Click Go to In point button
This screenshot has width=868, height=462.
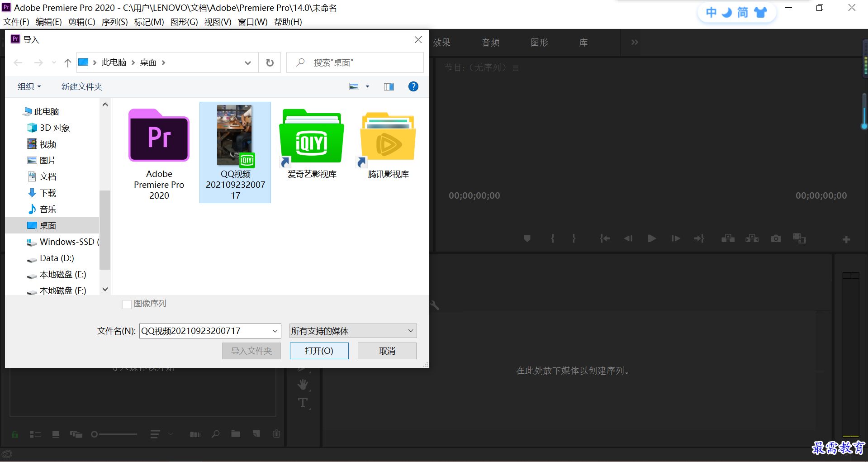coord(605,238)
